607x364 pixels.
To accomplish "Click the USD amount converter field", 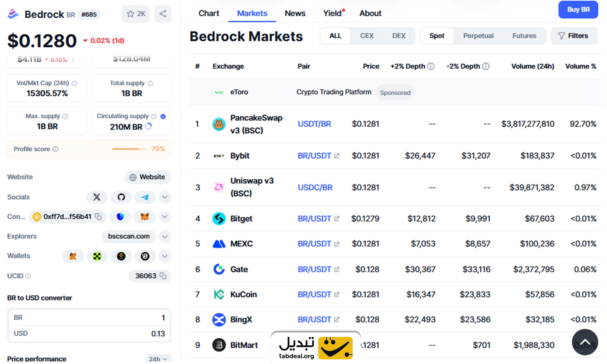I will pyautogui.click(x=89, y=334).
